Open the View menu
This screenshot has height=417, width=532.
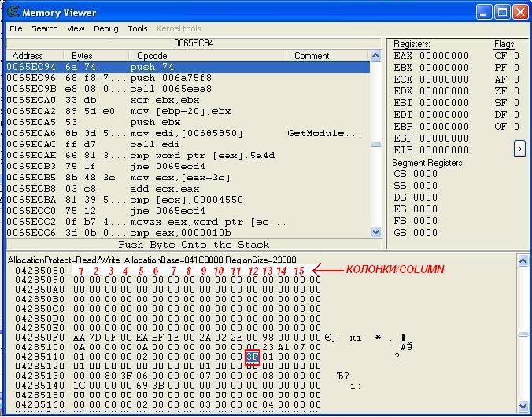[76, 28]
